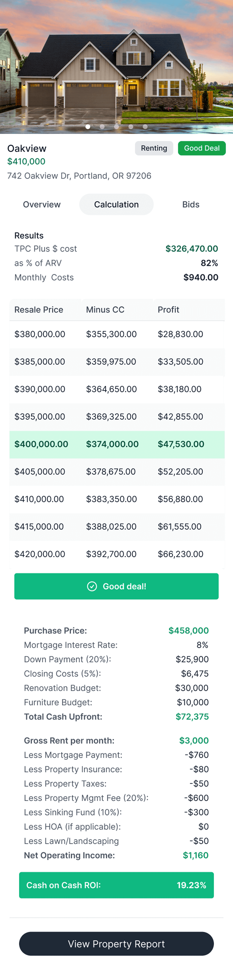Viewport: 233px width, 980px height.
Task: Jump to the third photo carousel dot
Action: [x=116, y=127]
